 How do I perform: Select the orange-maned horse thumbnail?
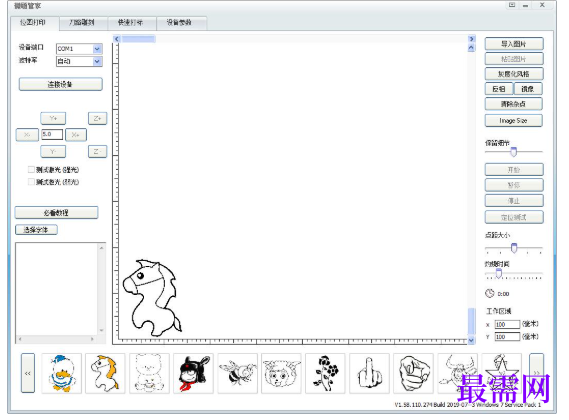[105, 373]
